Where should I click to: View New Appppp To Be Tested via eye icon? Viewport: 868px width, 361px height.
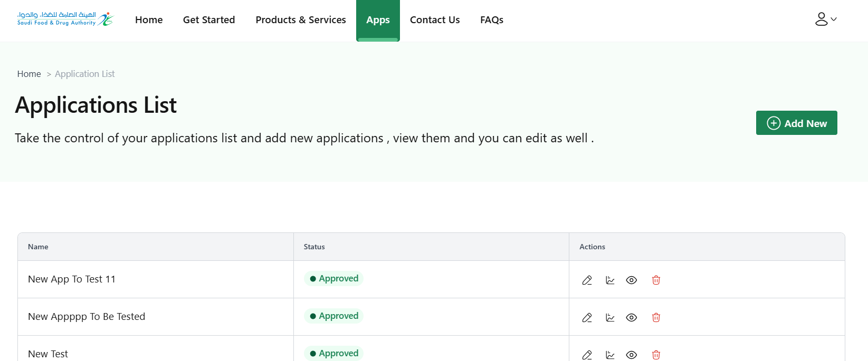coord(631,318)
